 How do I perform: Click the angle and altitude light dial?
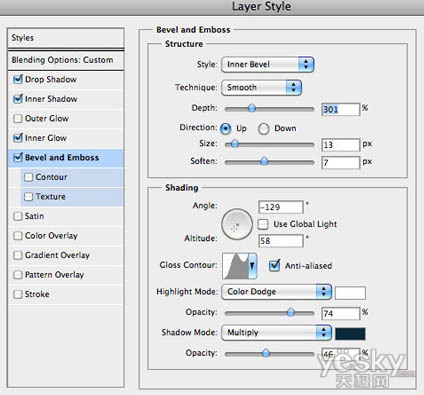click(237, 224)
